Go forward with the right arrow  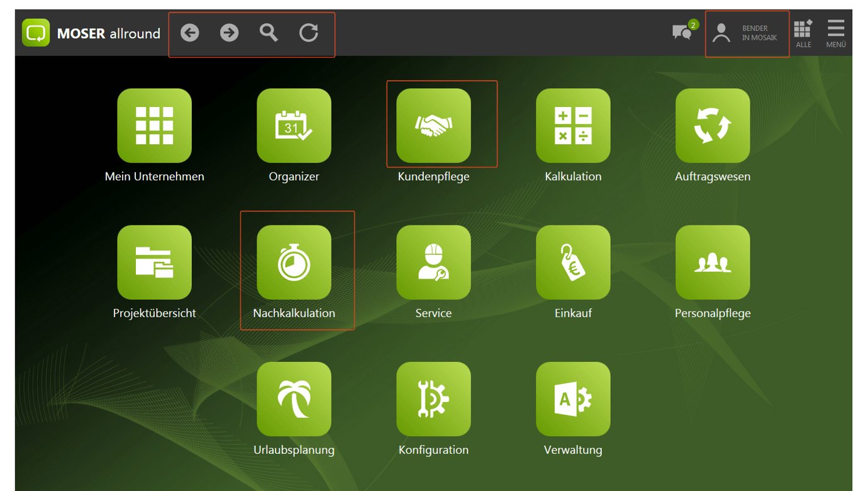230,33
